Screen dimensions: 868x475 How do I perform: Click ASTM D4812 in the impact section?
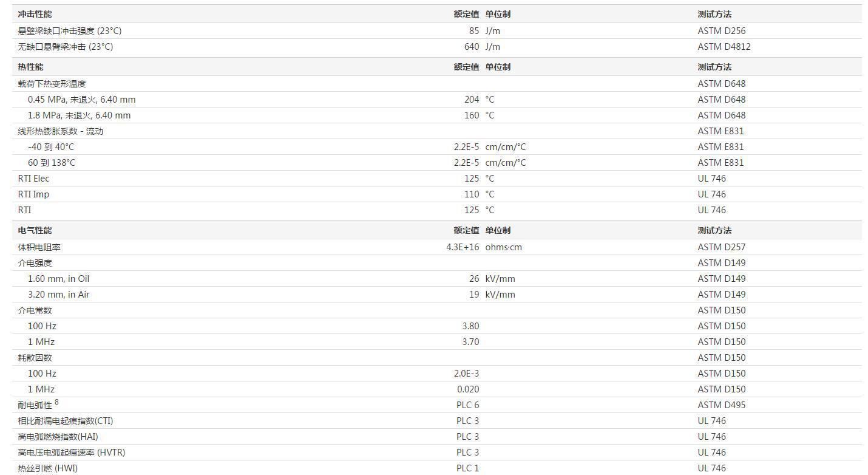tap(724, 47)
